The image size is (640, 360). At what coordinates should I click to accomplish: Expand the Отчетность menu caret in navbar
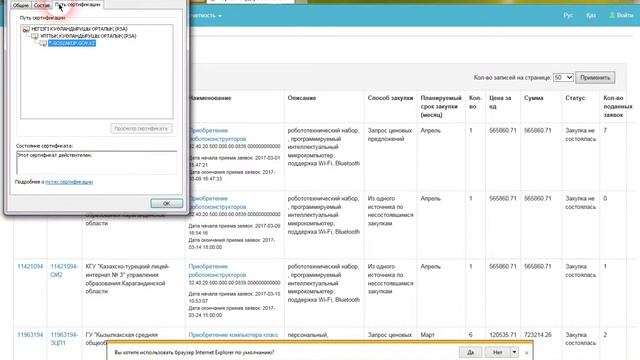click(x=220, y=16)
